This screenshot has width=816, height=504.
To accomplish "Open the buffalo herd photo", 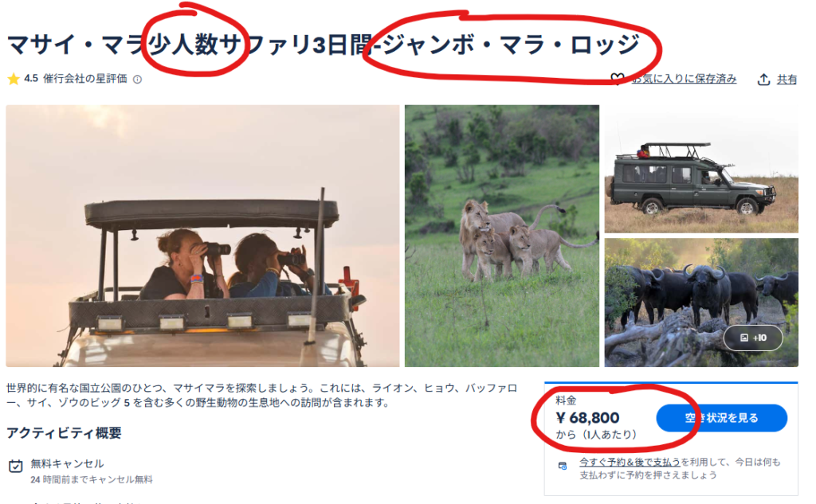I will (701, 303).
